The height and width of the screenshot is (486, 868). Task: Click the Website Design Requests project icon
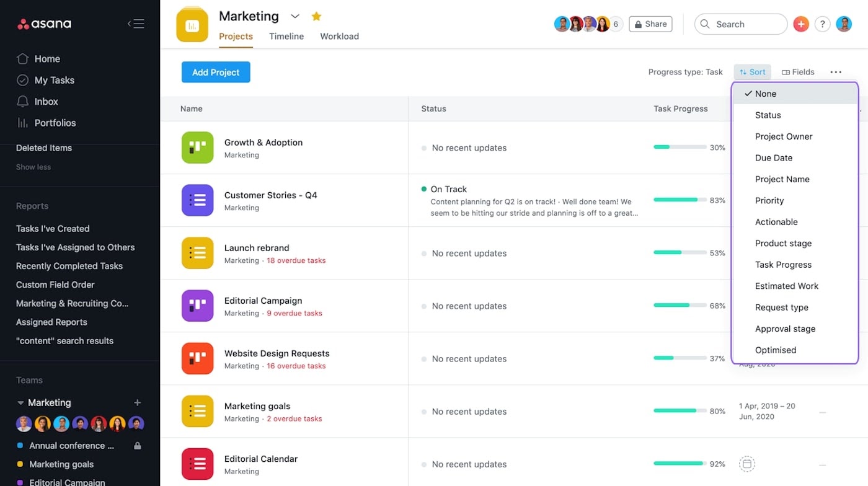(198, 358)
